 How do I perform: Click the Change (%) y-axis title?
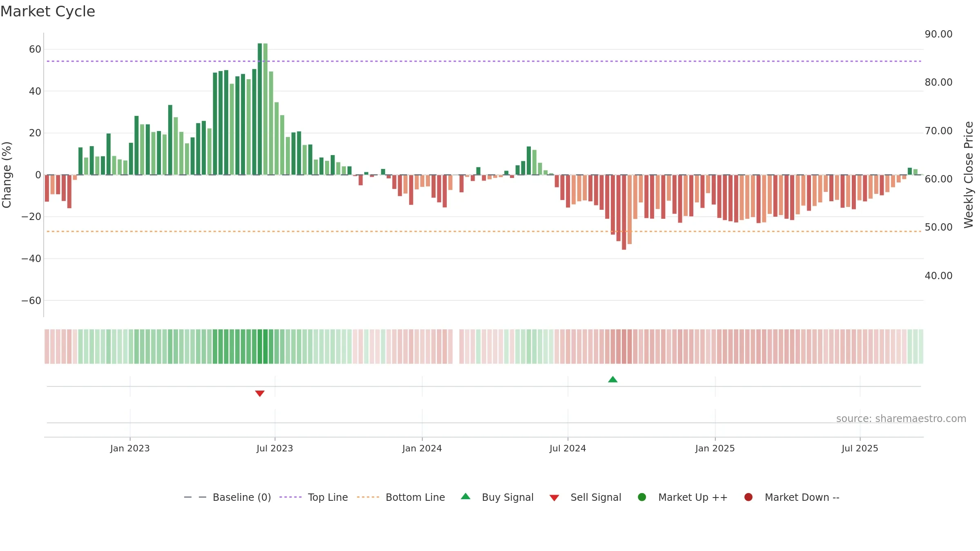pyautogui.click(x=7, y=175)
